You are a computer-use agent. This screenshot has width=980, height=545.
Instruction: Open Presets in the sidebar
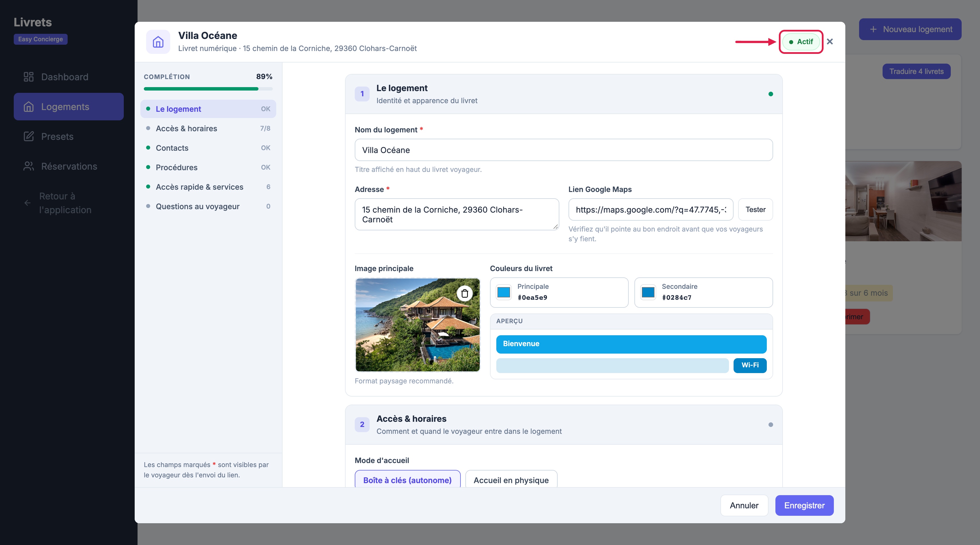(x=68, y=136)
